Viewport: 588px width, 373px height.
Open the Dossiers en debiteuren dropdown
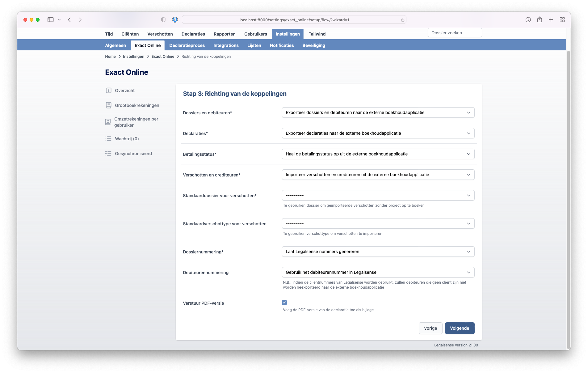[378, 112]
